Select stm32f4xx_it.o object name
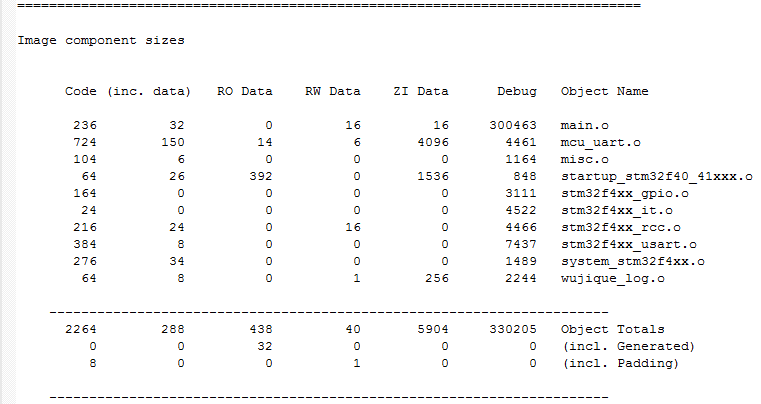This screenshot has width=761, height=404. click(616, 211)
